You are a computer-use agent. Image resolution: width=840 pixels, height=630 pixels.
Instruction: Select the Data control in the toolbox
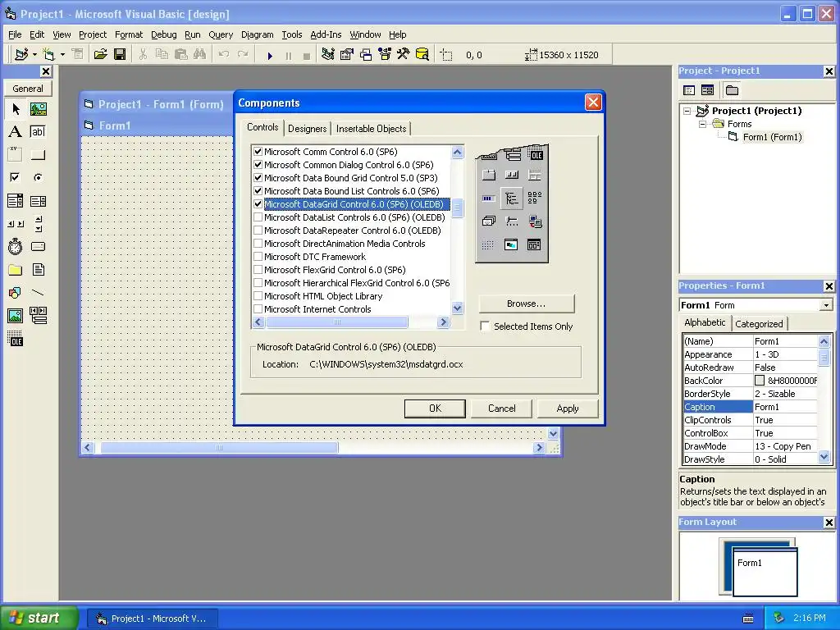(x=38, y=316)
